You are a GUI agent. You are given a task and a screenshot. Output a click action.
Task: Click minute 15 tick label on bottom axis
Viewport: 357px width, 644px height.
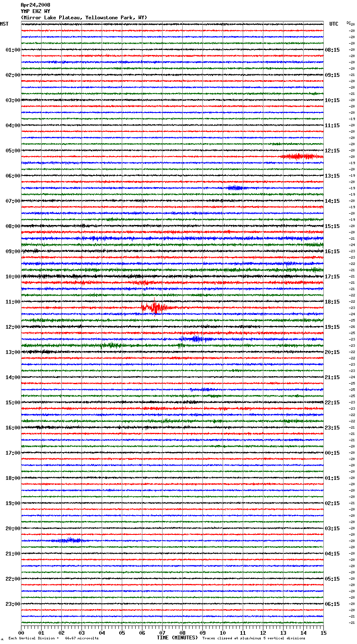click(323, 633)
